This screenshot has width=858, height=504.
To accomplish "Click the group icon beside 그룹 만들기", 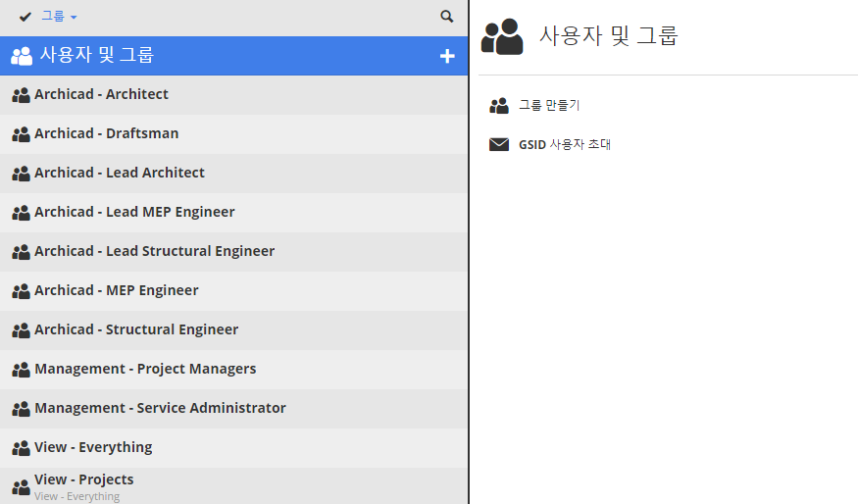I will [499, 106].
